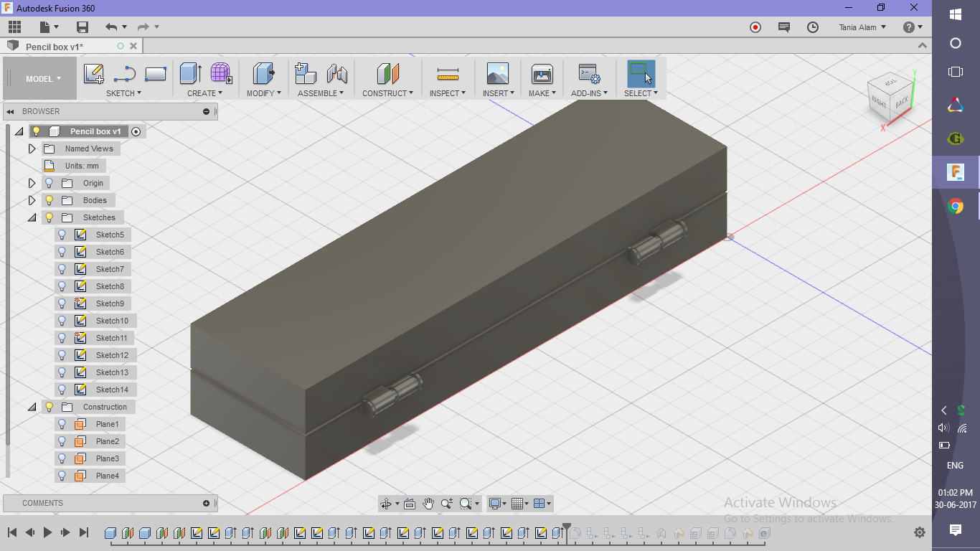Select the Pencil box v1 document tab
The image size is (980, 551).
(x=55, y=47)
